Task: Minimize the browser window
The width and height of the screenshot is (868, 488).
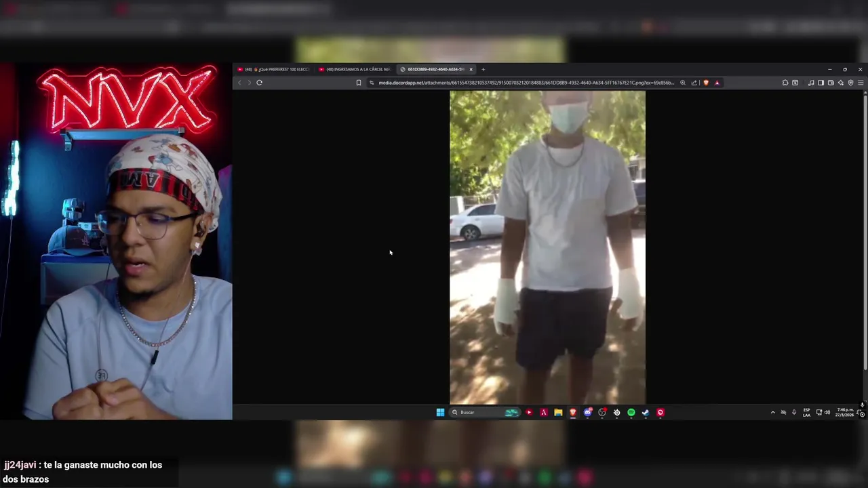Action: (x=829, y=69)
